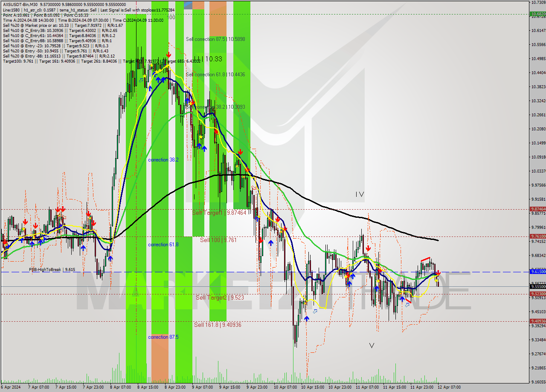The height and width of the screenshot is (392, 546).
Task: Click the 9.3348 price axis value
Action: click(x=538, y=340)
